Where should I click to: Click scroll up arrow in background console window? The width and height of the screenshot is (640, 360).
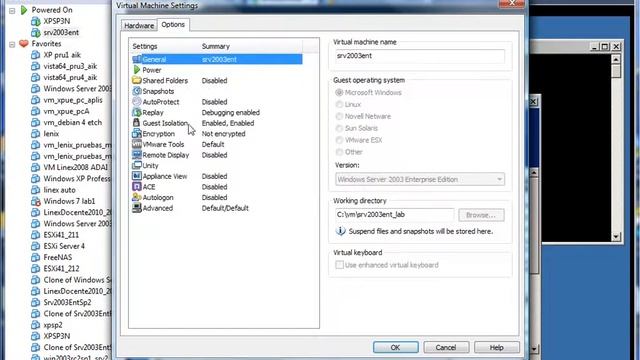pos(616,59)
